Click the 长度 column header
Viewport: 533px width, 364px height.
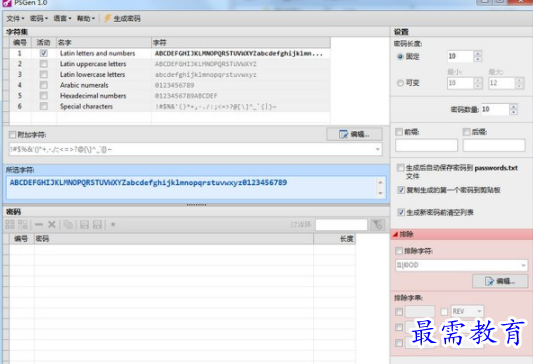coord(334,239)
